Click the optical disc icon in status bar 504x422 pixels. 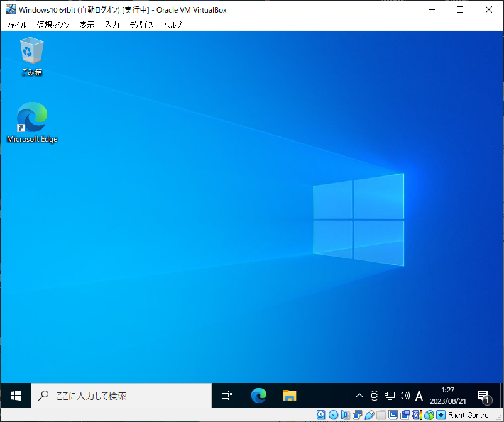(x=333, y=415)
